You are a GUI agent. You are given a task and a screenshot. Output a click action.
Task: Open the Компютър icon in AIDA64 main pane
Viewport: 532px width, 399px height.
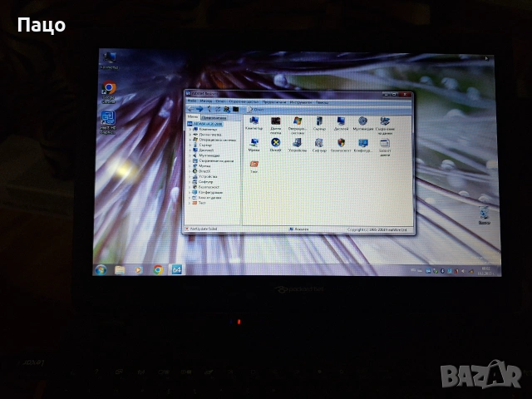[x=254, y=124]
